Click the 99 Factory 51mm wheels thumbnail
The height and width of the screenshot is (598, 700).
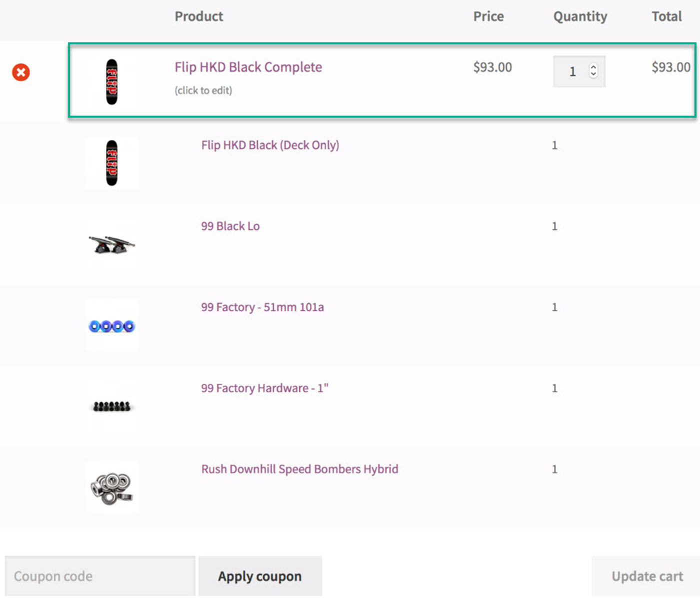111,325
